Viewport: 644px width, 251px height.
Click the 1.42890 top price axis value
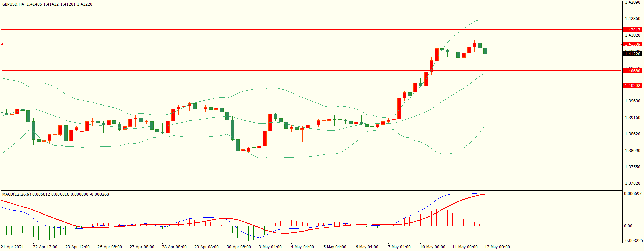(x=632, y=2)
